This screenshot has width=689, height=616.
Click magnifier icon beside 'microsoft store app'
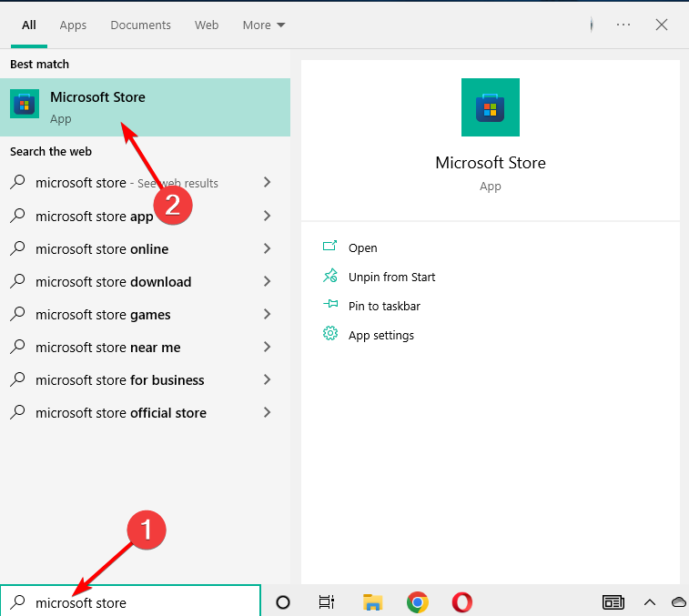[x=17, y=215]
